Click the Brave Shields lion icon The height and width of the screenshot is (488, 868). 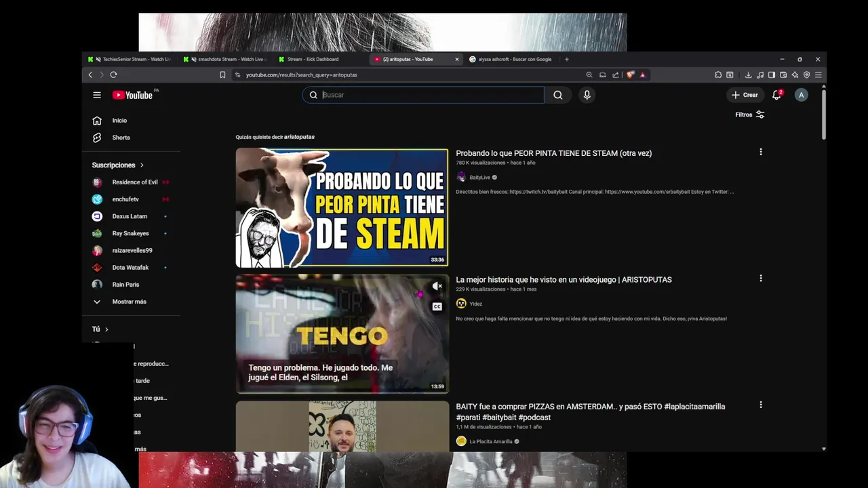coord(630,75)
